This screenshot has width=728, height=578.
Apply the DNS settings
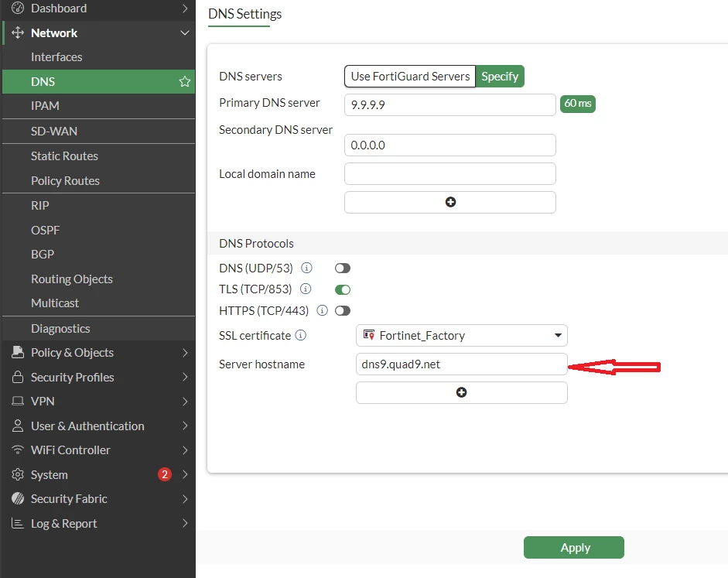pyautogui.click(x=574, y=548)
